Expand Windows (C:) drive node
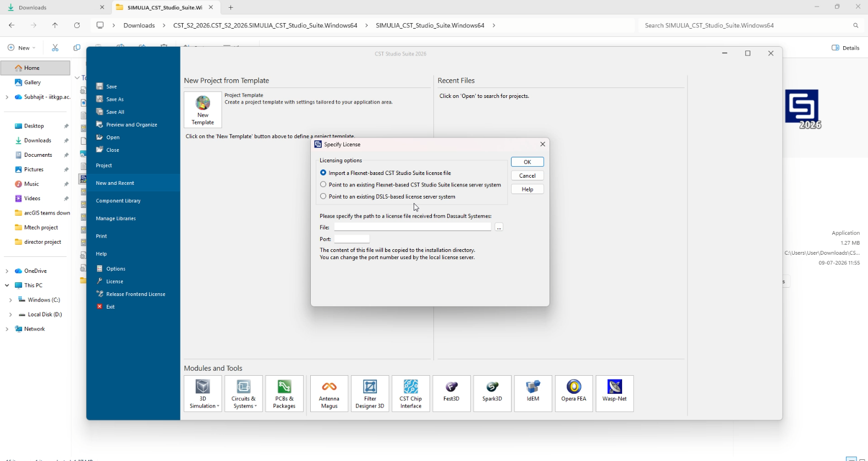 point(10,300)
